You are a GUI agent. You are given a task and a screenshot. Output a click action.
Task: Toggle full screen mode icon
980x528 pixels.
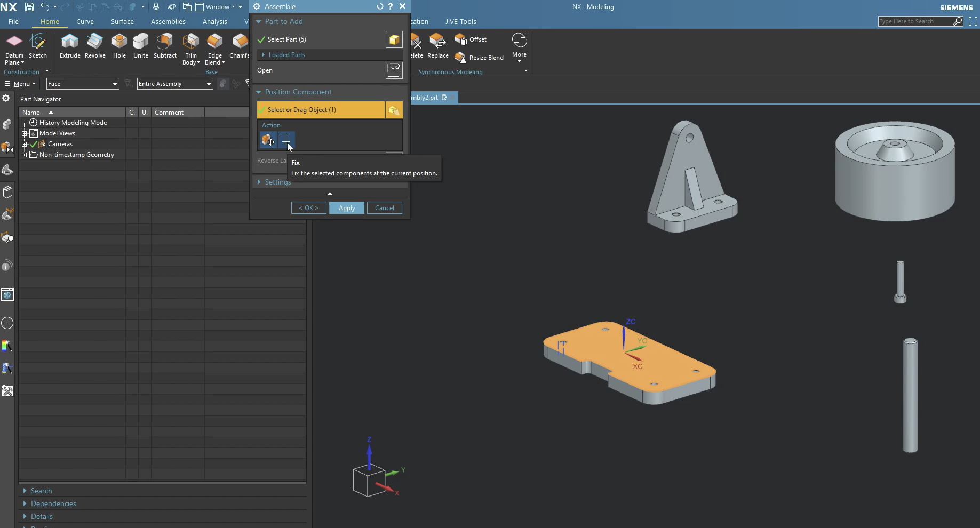click(973, 21)
